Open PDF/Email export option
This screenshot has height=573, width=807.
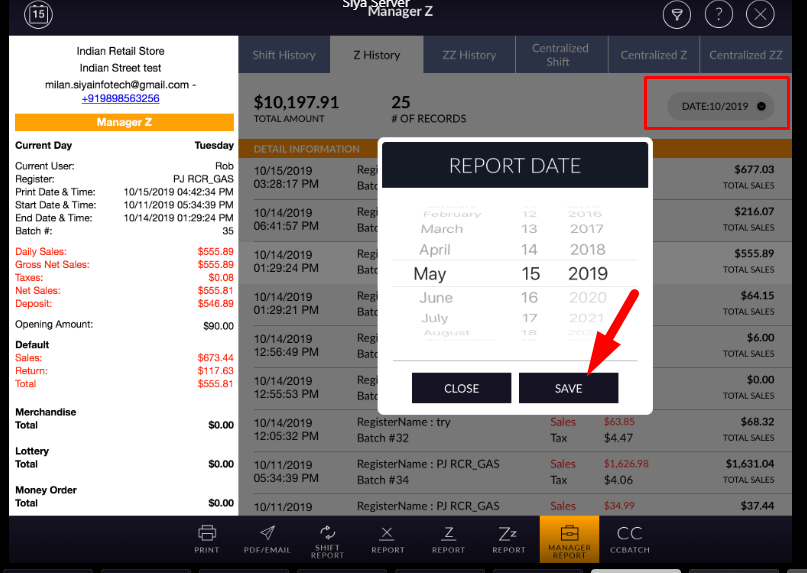[267, 538]
